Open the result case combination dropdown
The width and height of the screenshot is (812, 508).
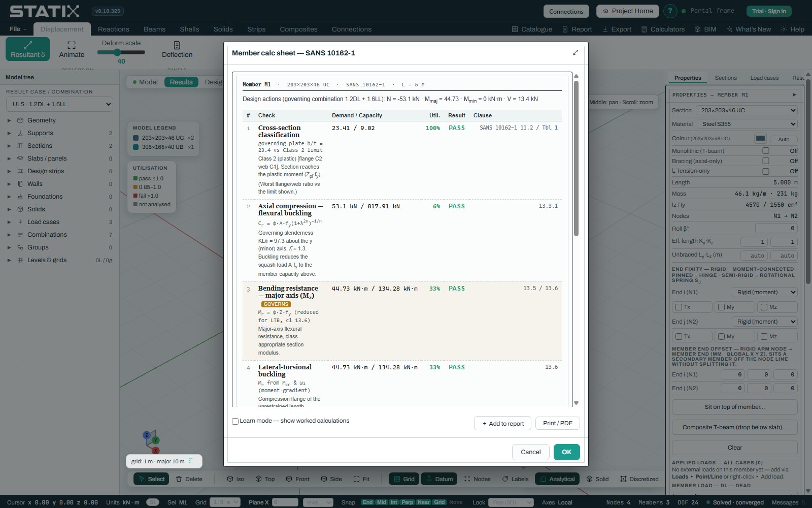(x=59, y=104)
